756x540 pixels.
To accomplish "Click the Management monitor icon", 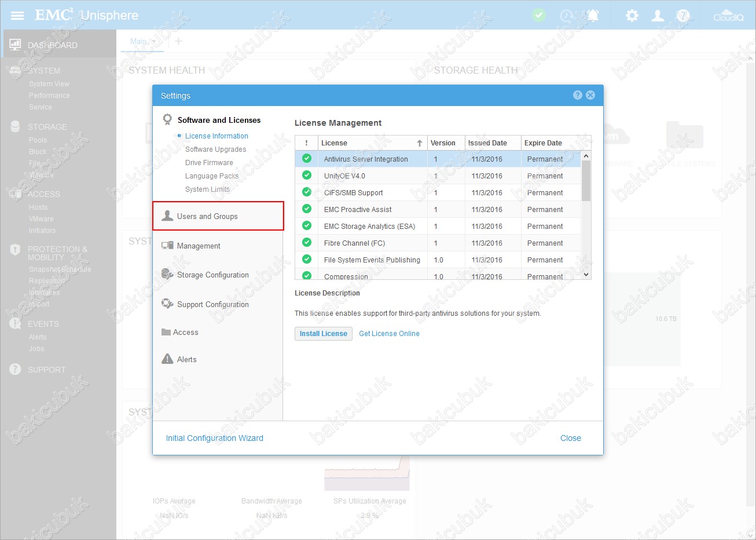I will [167, 245].
